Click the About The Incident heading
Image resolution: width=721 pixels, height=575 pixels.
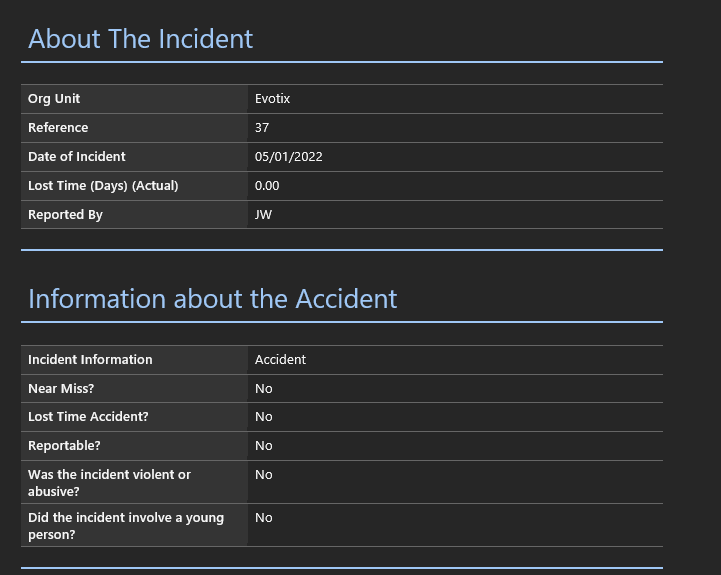tap(140, 39)
